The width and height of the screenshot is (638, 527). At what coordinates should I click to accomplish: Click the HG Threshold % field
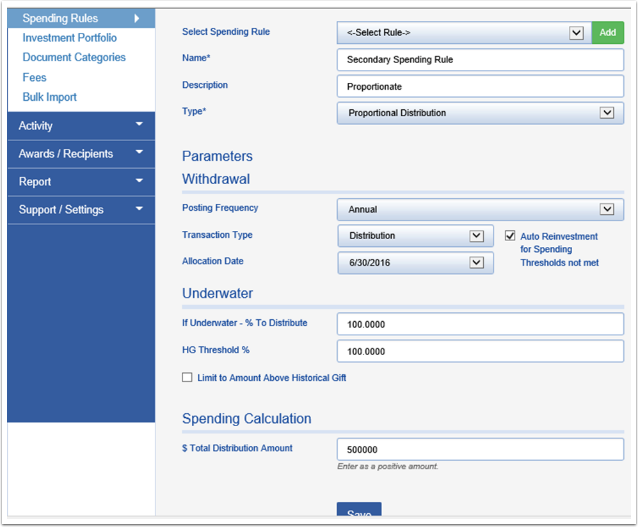(x=480, y=352)
